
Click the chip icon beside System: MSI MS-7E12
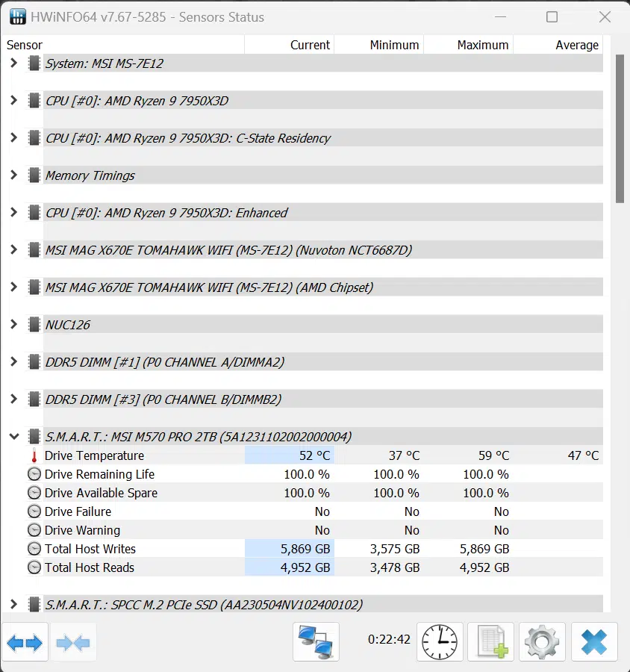click(x=34, y=63)
